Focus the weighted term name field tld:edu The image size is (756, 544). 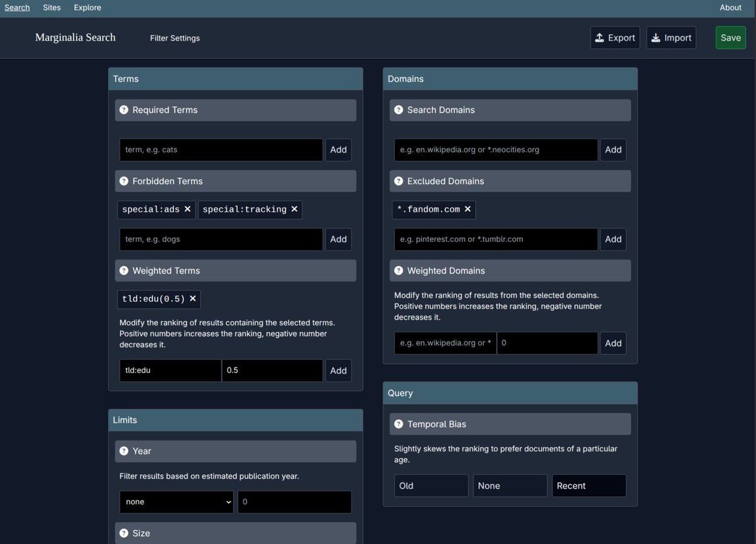pos(170,371)
